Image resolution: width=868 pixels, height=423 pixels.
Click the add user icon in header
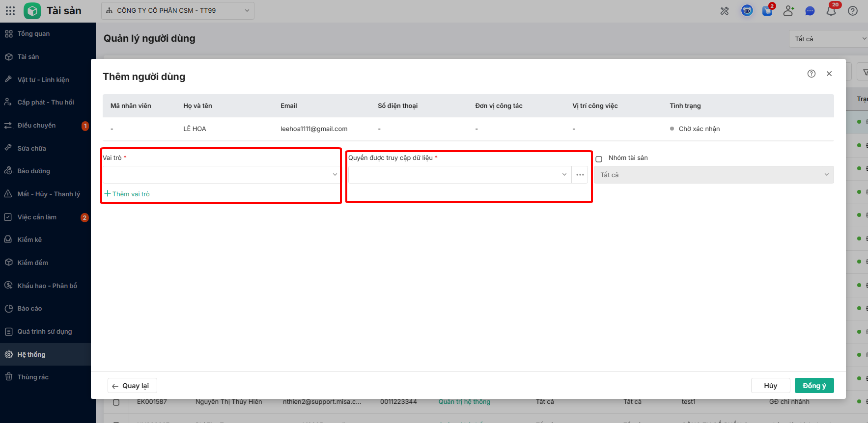pos(788,11)
